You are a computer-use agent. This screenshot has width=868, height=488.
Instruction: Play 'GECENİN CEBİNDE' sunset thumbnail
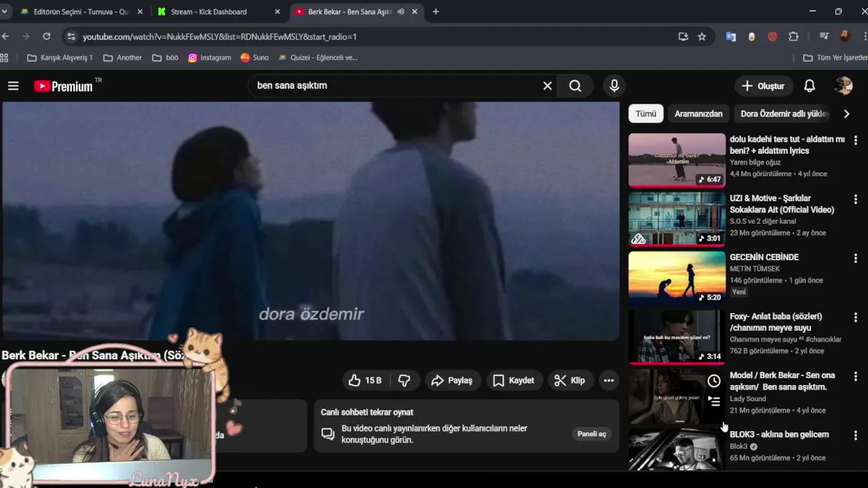(x=677, y=278)
